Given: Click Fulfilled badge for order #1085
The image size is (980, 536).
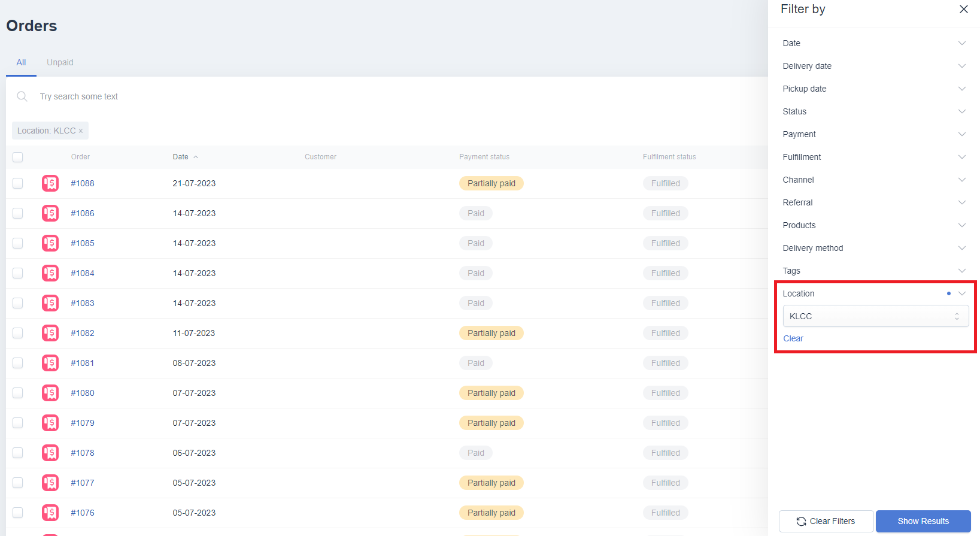Looking at the screenshot, I should (x=666, y=243).
